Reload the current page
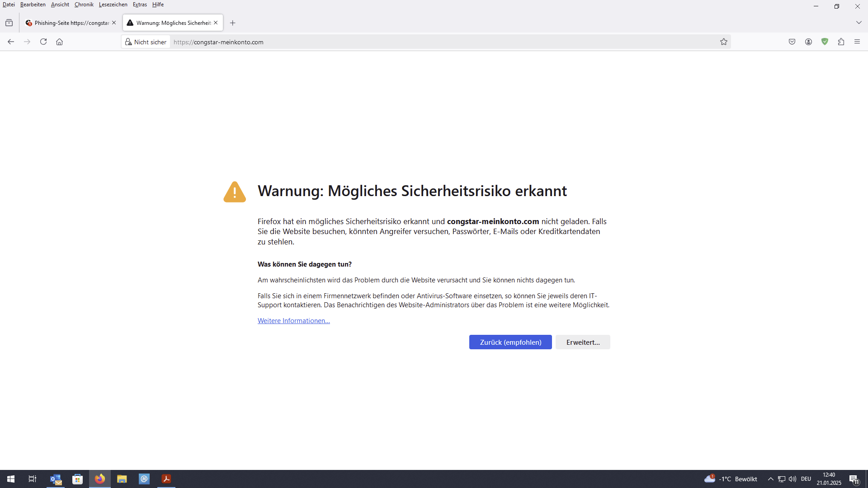 43,42
